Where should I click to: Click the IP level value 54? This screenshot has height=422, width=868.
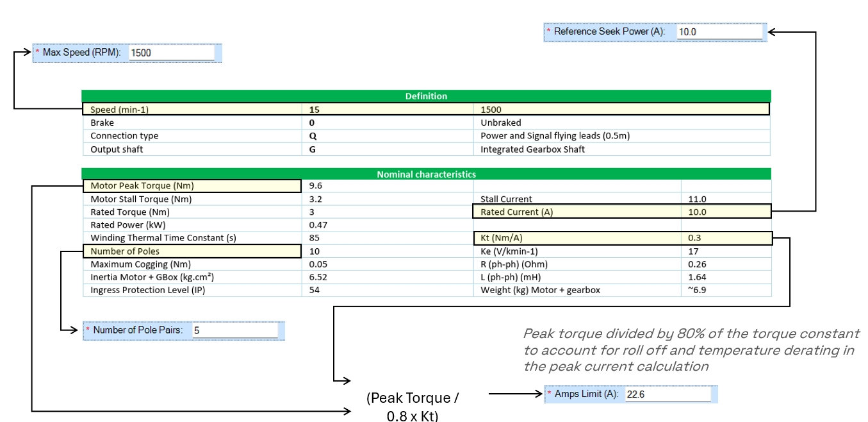coord(314,290)
